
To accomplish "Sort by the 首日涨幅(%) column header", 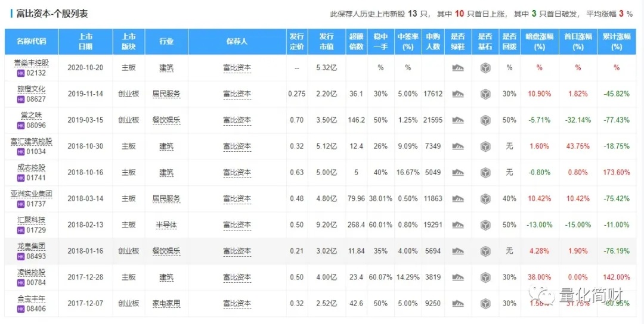I will [577, 42].
